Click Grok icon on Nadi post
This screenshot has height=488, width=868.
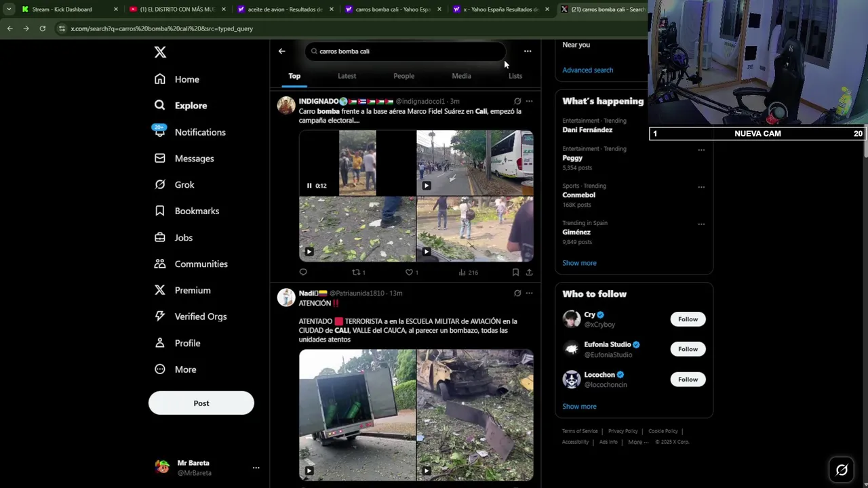click(x=517, y=293)
